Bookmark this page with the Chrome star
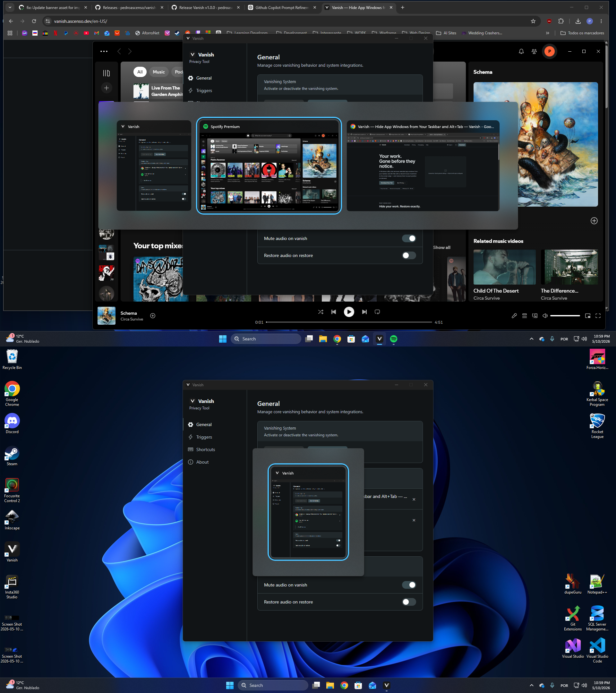 533,21
